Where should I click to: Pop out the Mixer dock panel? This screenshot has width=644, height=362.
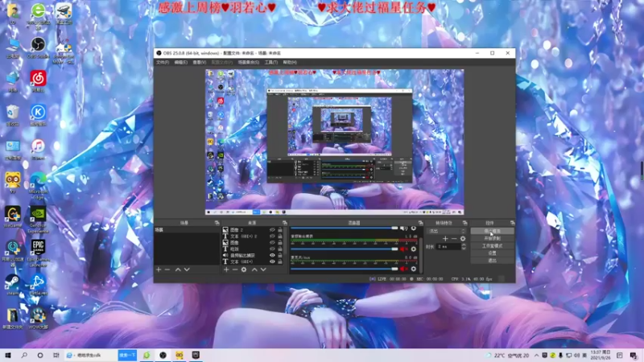(420, 223)
